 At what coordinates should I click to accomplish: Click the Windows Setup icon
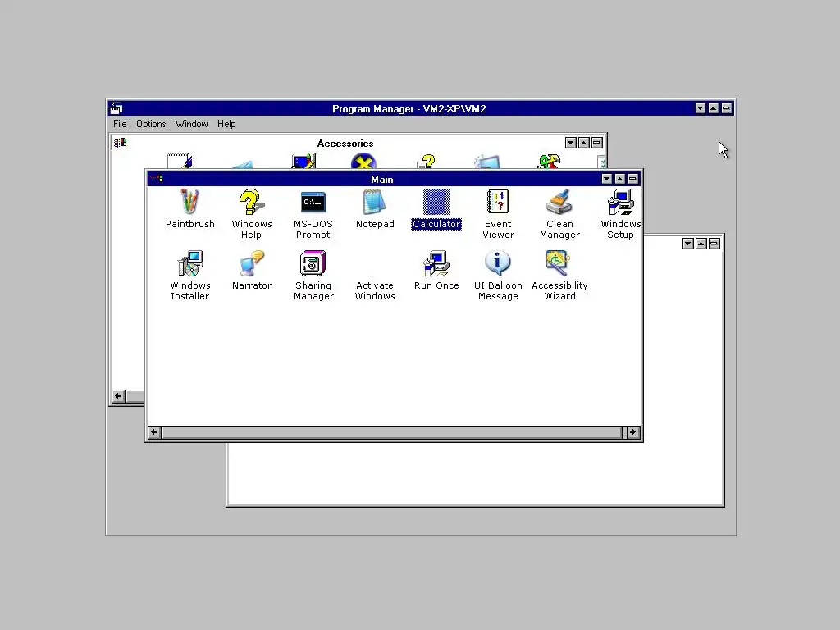620,202
